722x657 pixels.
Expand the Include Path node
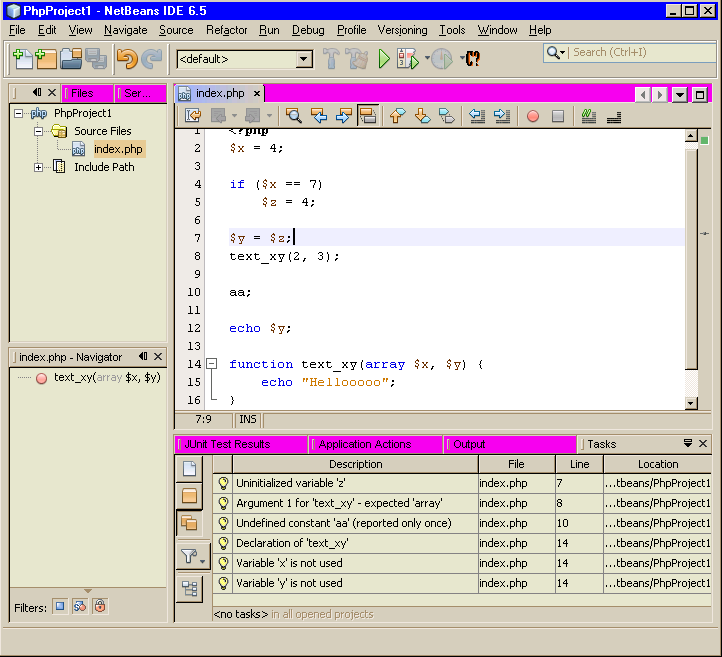coord(39,167)
